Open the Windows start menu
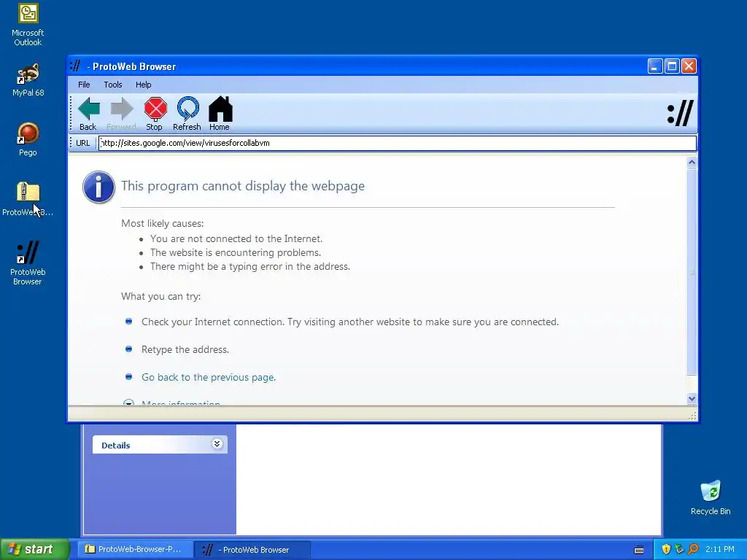This screenshot has width=747, height=560. (x=34, y=549)
